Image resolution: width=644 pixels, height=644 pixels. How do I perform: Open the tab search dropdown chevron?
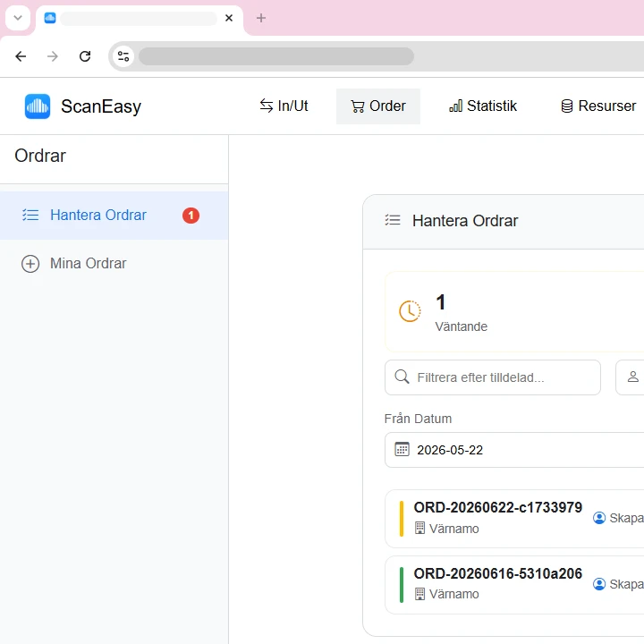click(x=18, y=18)
